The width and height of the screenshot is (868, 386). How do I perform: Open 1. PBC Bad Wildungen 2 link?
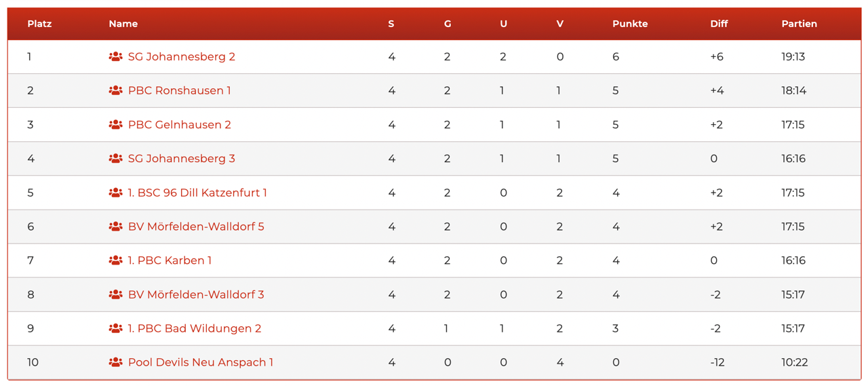coord(194,328)
